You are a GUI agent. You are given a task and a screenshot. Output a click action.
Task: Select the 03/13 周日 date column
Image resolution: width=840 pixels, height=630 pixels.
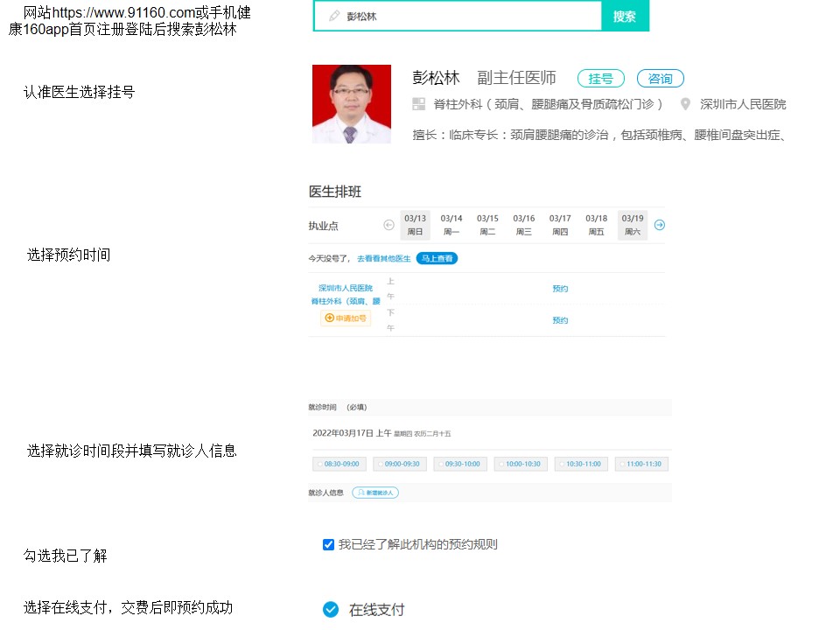(x=415, y=225)
